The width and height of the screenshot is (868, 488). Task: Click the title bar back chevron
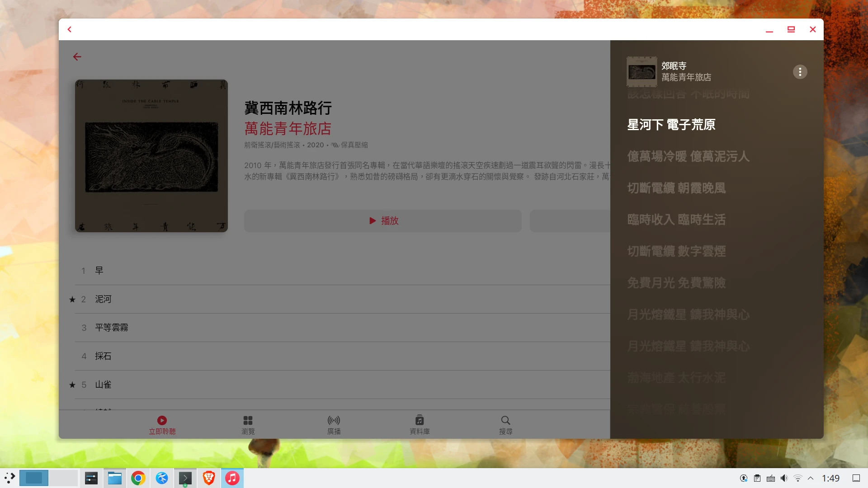70,29
